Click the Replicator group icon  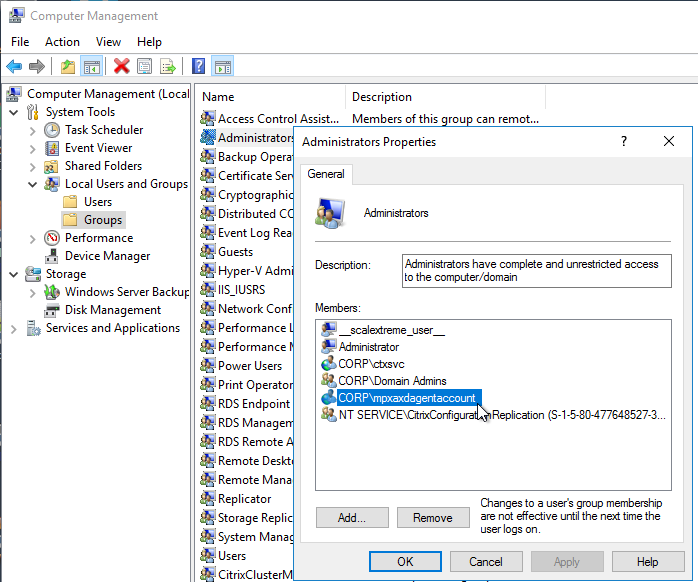(x=208, y=499)
